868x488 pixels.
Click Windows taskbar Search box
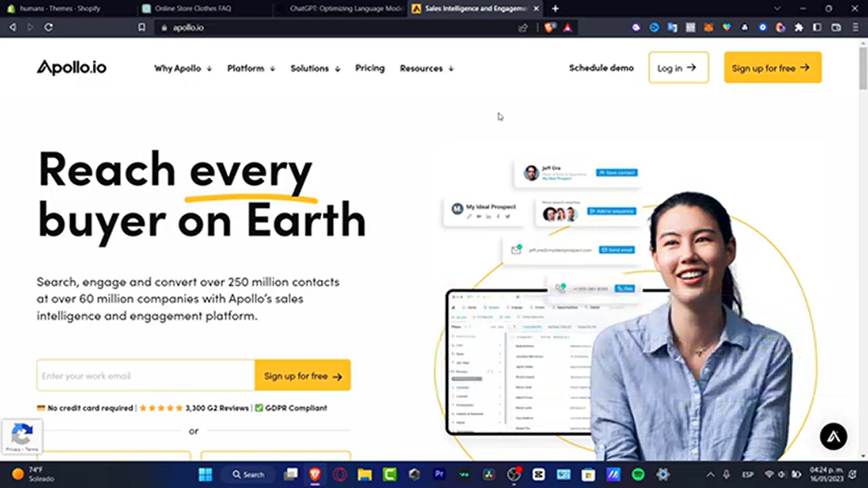248,474
